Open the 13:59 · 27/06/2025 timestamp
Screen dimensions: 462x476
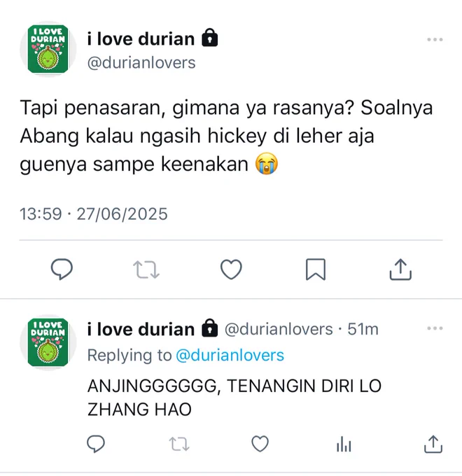pos(94,213)
